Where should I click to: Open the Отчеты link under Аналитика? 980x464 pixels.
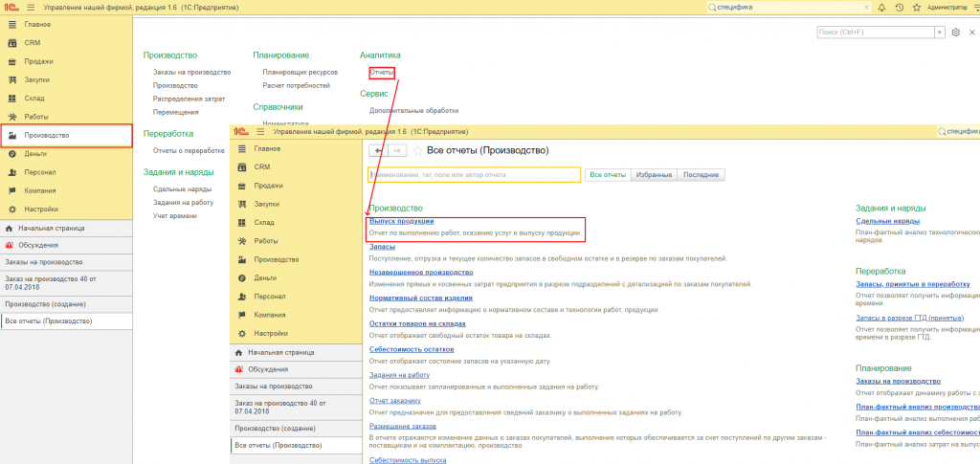pyautogui.click(x=381, y=73)
